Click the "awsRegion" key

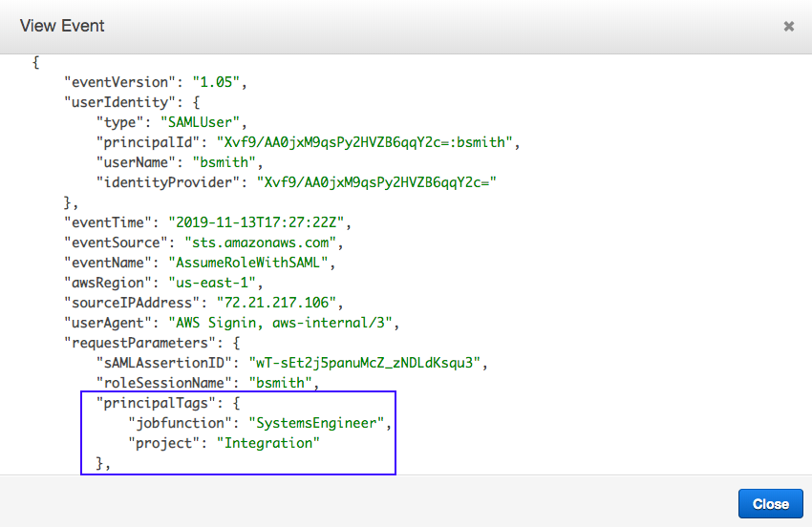tap(108, 284)
